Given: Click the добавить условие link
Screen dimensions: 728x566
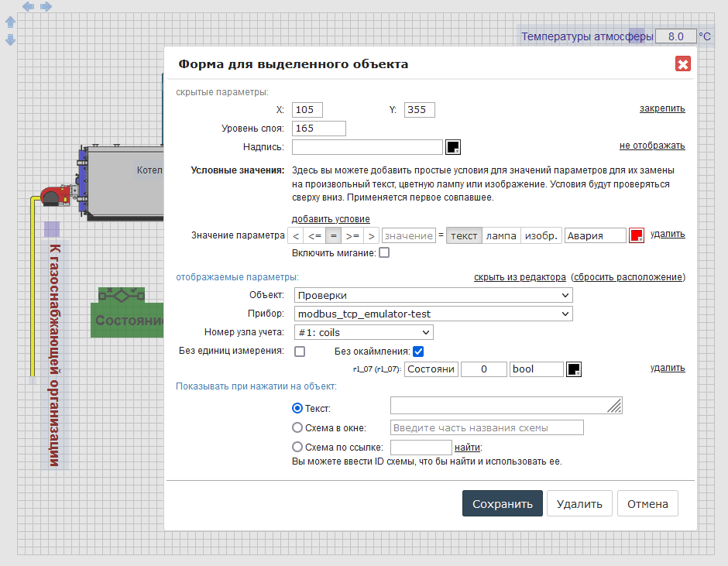Looking at the screenshot, I should pos(331,219).
